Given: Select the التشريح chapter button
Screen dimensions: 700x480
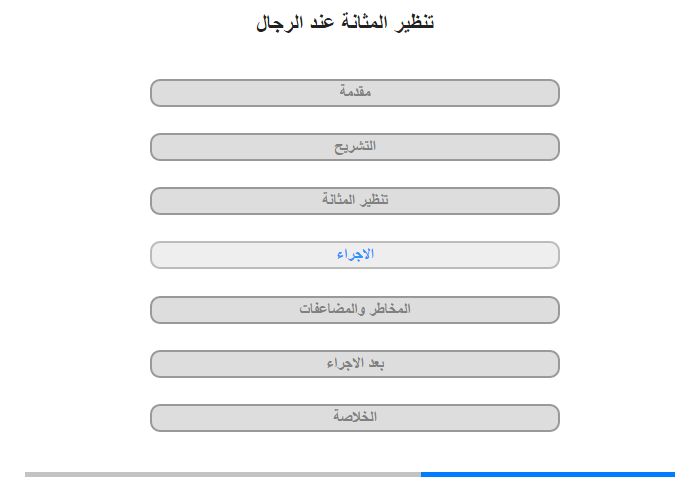Looking at the screenshot, I should tap(355, 147).
